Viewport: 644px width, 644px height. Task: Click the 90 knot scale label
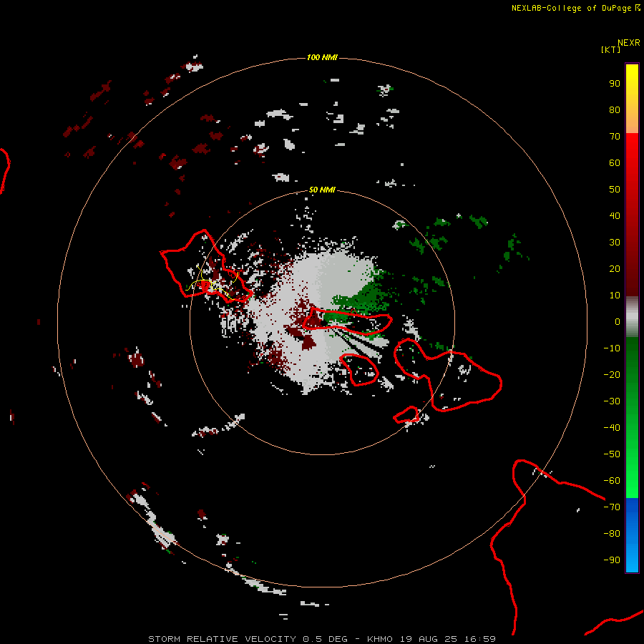[x=615, y=84]
